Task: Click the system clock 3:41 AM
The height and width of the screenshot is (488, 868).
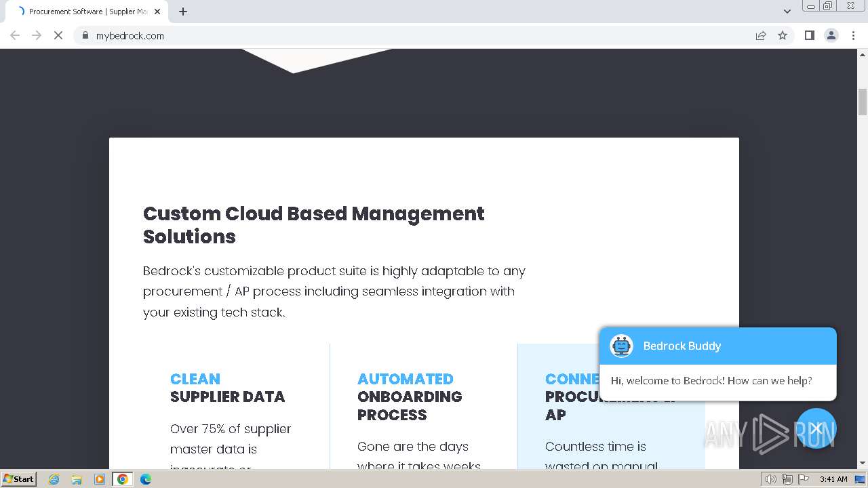Action: point(833,479)
